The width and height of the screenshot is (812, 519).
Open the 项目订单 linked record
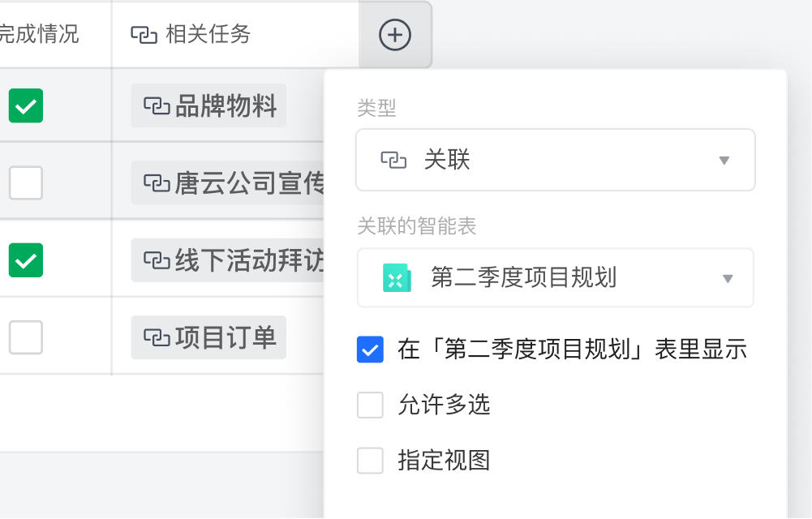coord(208,337)
